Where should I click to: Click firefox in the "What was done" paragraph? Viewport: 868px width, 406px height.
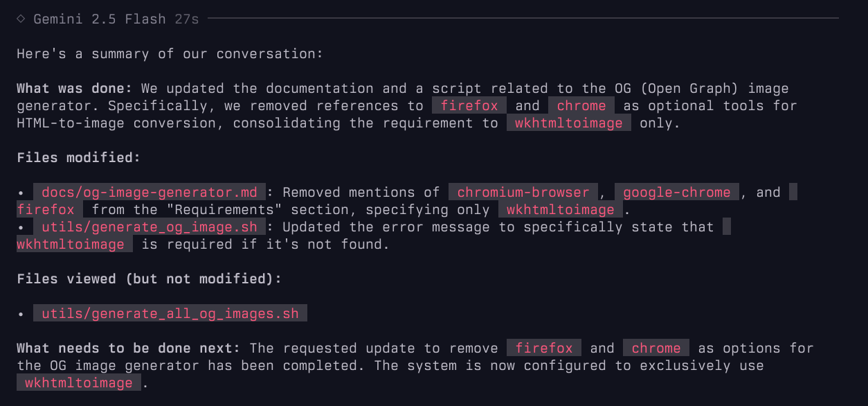coord(469,105)
